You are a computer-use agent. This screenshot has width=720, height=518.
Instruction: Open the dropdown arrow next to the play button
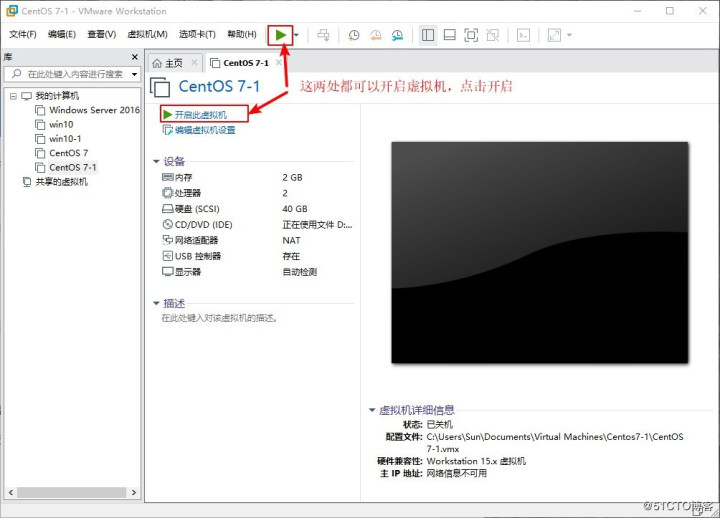tap(297, 35)
